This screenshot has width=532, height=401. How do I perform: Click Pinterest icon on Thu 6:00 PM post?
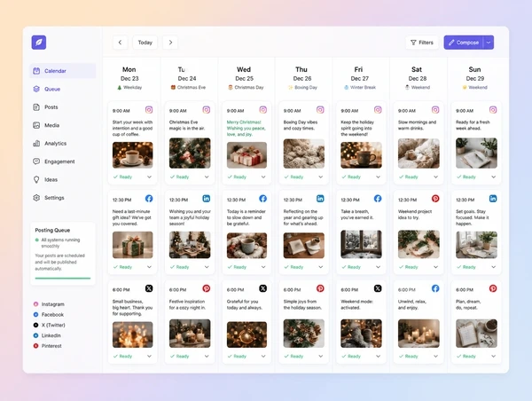click(320, 288)
